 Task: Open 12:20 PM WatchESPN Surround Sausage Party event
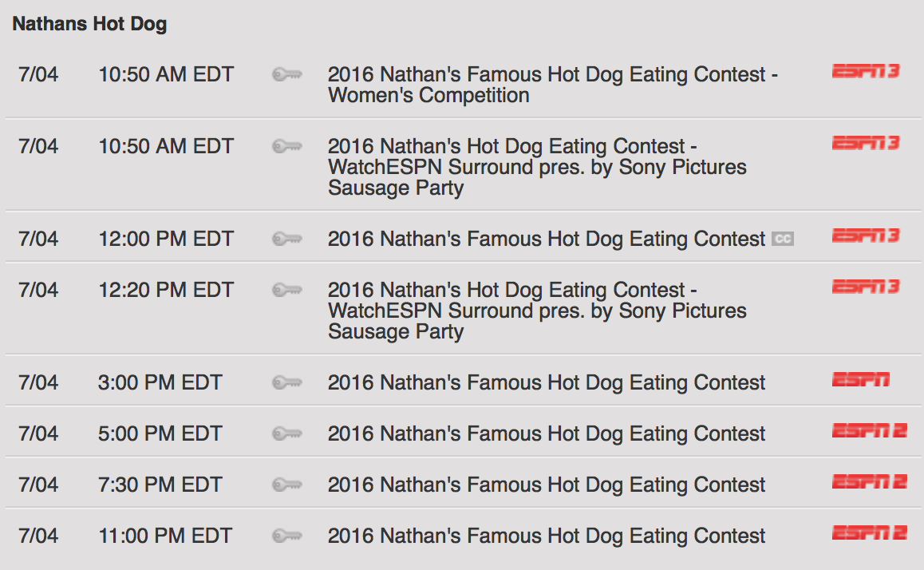[537, 311]
